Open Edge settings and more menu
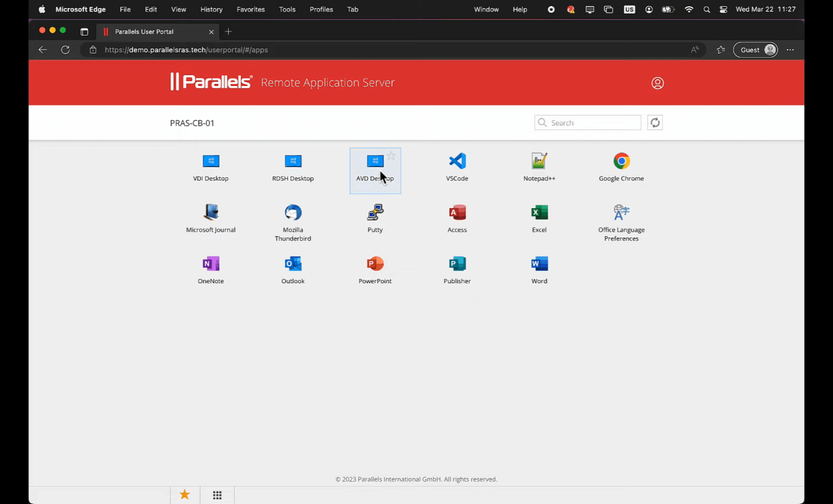The width and height of the screenshot is (833, 504). pyautogui.click(x=790, y=50)
